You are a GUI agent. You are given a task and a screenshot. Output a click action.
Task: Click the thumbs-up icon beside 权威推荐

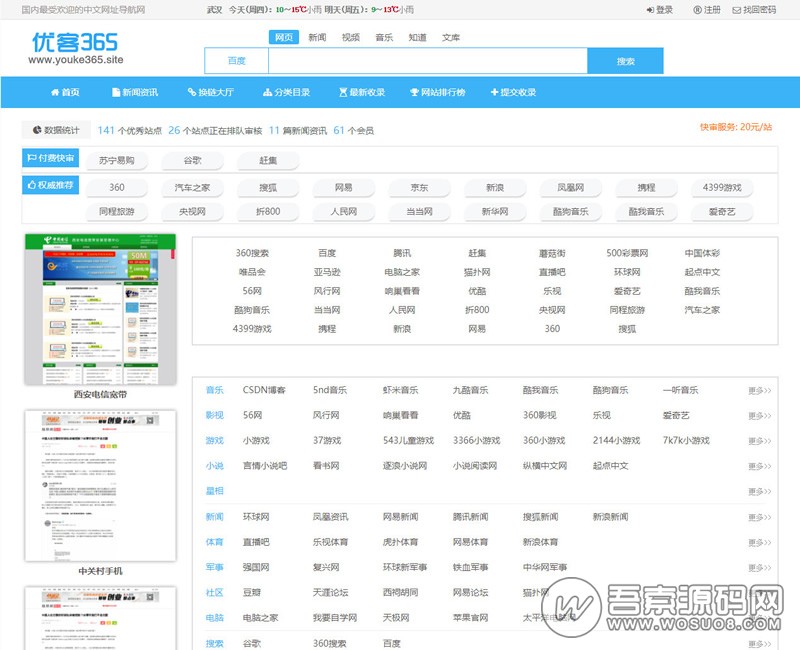[31, 186]
